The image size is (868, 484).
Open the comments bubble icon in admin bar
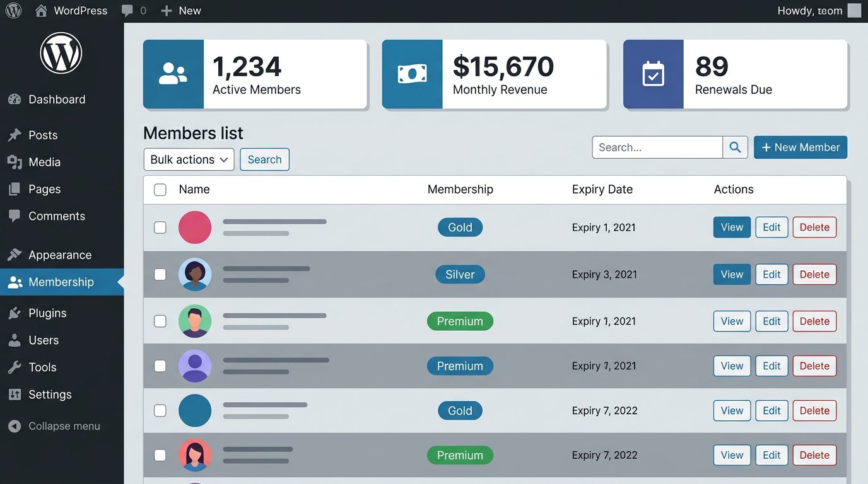[x=127, y=11]
